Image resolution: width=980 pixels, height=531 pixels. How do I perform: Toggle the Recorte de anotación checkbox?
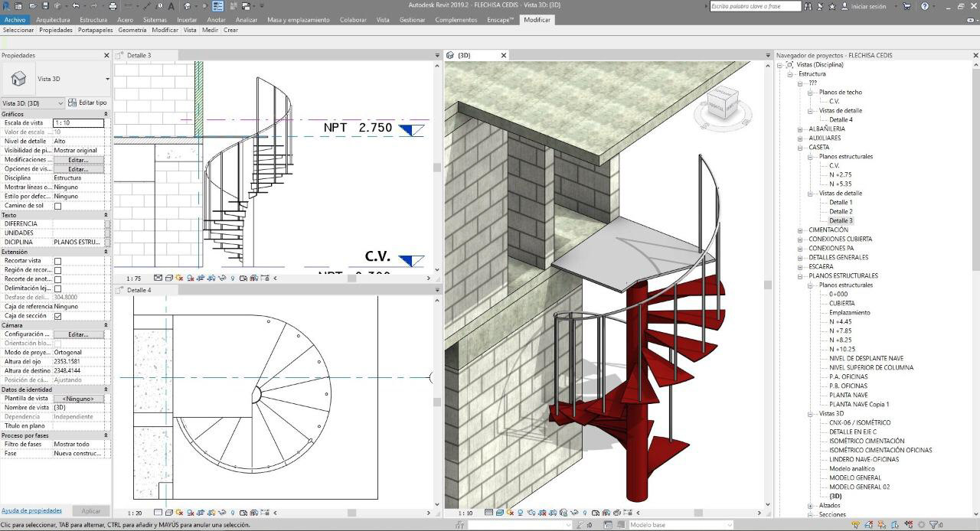57,279
